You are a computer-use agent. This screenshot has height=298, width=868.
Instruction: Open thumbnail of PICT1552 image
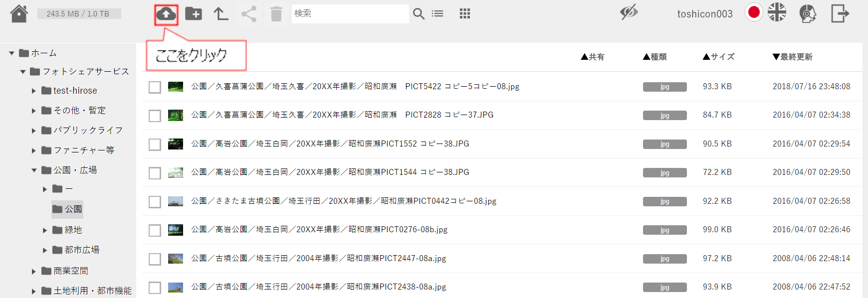click(x=176, y=144)
